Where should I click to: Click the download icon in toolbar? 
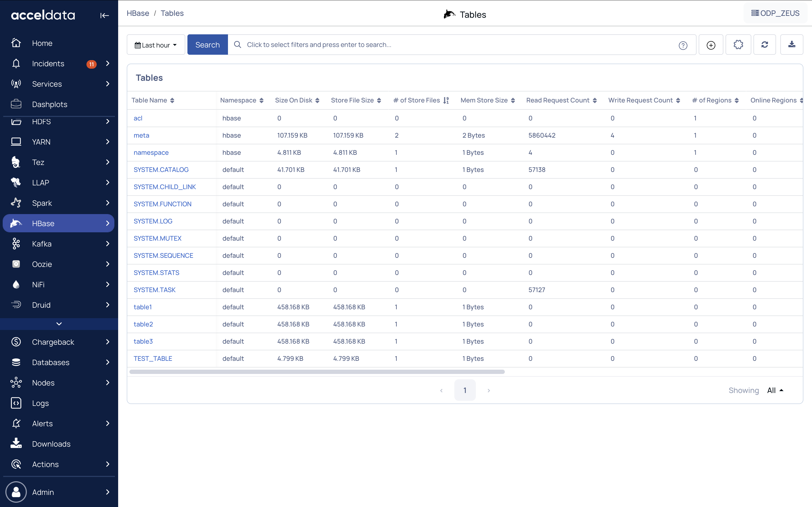pyautogui.click(x=792, y=45)
